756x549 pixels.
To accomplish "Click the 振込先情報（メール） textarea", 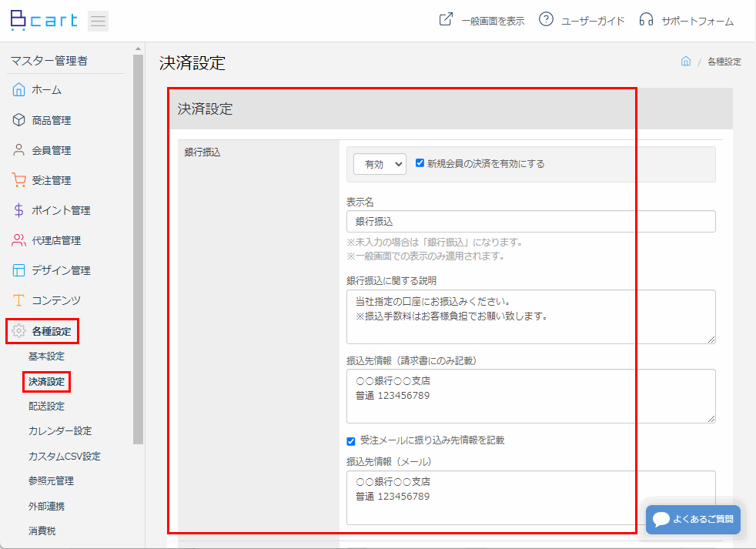I will point(531,498).
